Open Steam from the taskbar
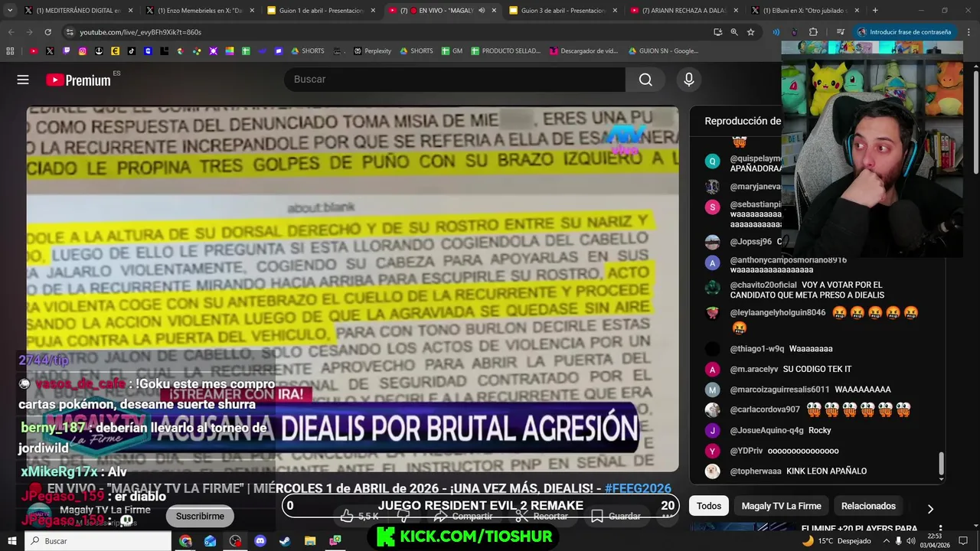 [285, 541]
